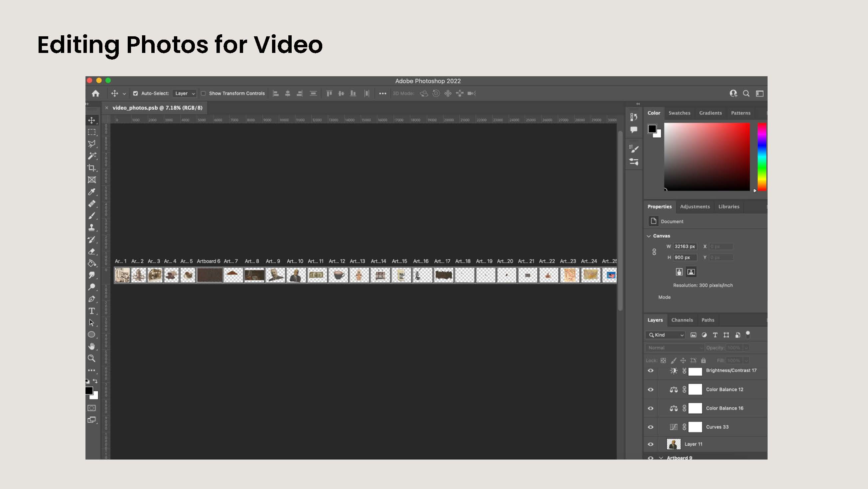This screenshot has width=868, height=489.
Task: Open the Paths tab
Action: point(708,320)
